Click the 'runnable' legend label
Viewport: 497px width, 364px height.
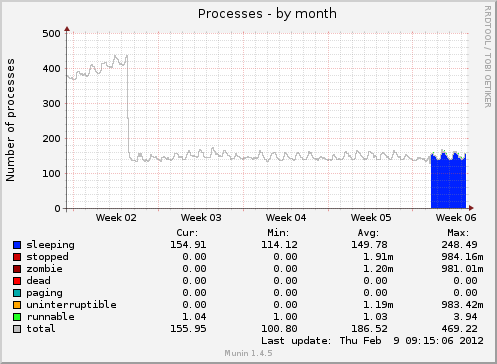point(51,317)
